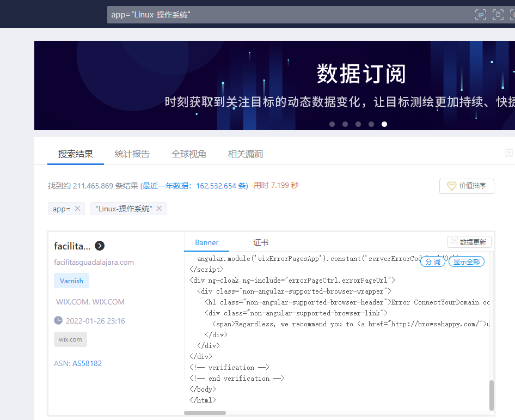
Task: Click the 2022-01-26 23:16 timestamp
Action: (95, 321)
